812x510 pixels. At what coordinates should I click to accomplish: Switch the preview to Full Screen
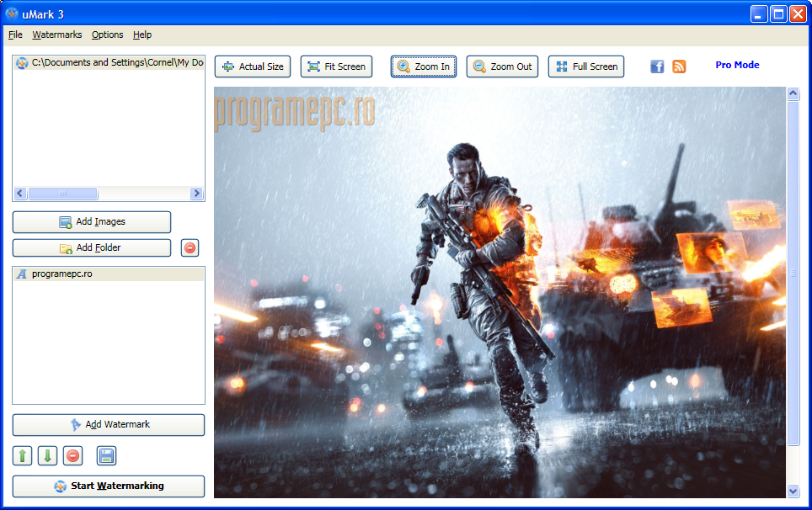(586, 66)
